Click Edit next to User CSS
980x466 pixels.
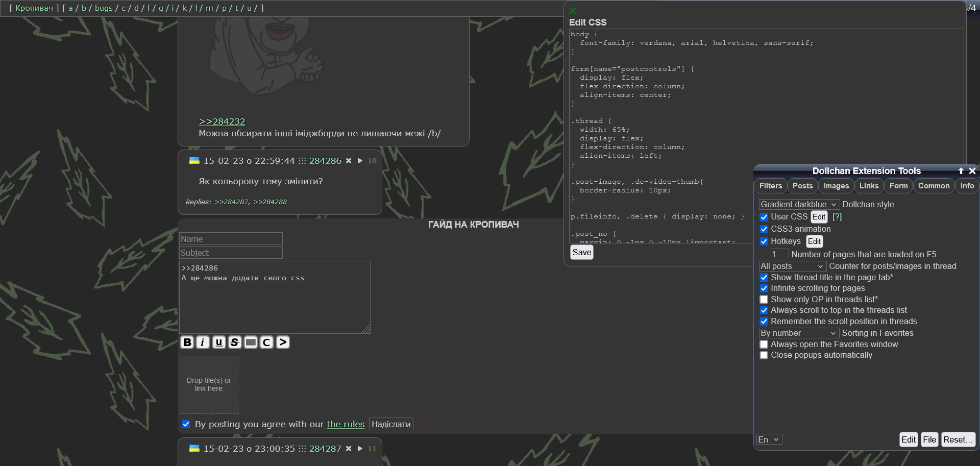pos(819,217)
